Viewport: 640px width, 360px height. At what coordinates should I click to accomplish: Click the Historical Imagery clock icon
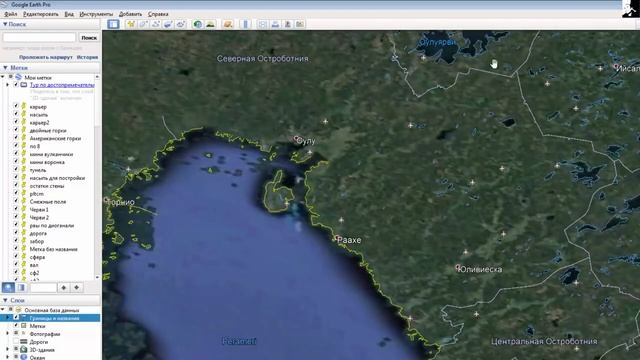tap(198, 24)
